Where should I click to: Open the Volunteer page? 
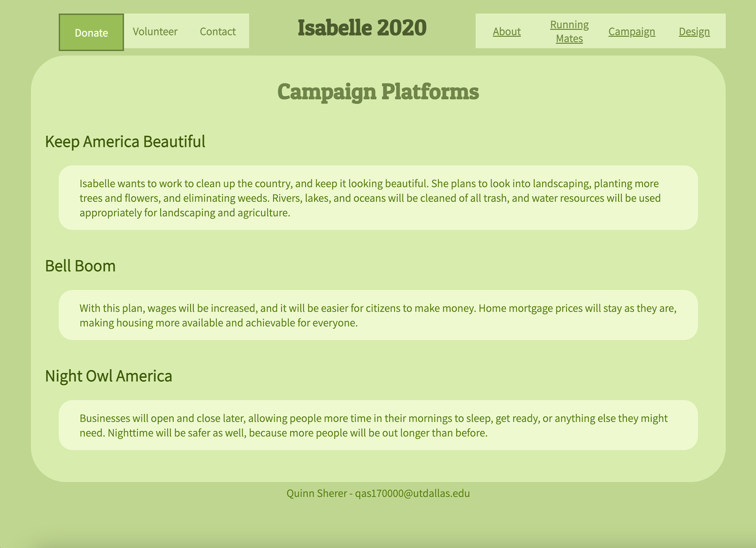[x=155, y=31]
